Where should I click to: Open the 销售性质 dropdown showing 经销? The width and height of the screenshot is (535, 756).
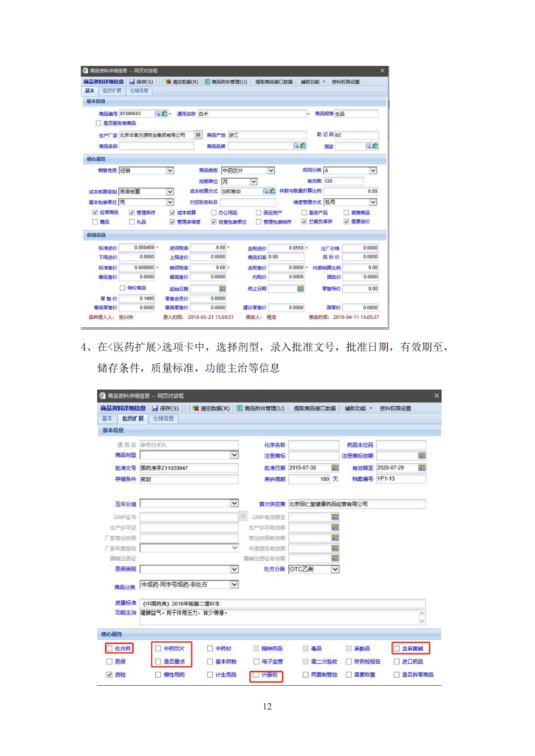[170, 171]
